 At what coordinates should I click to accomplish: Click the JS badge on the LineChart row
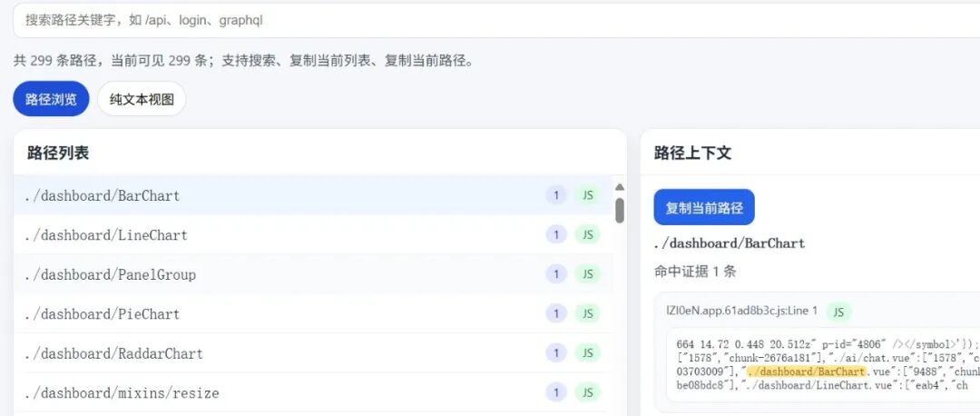coord(587,234)
